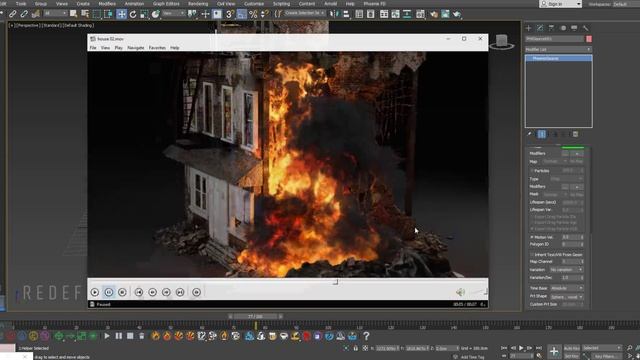Click Phoenix FD delete cache trash icon
This screenshot has width=640, height=360.
[142, 336]
